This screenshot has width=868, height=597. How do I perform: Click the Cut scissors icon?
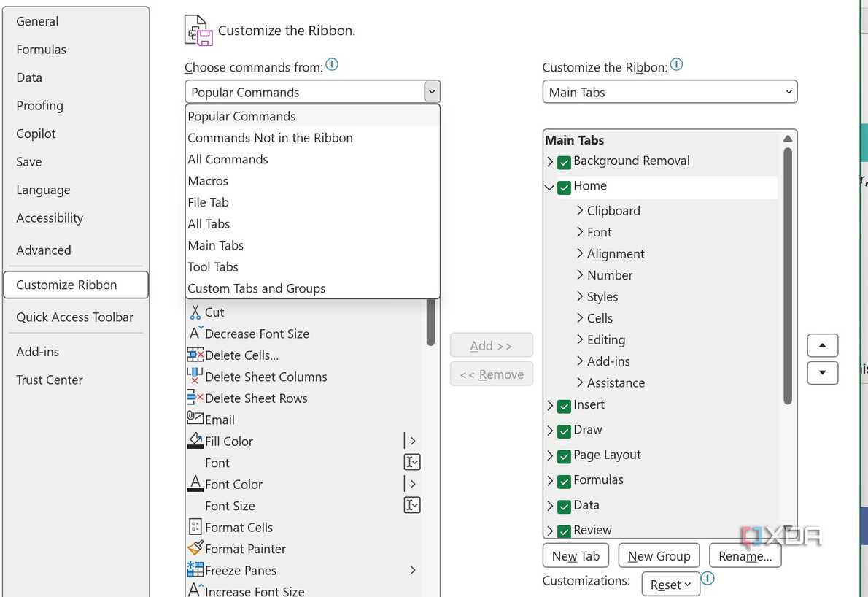[195, 312]
